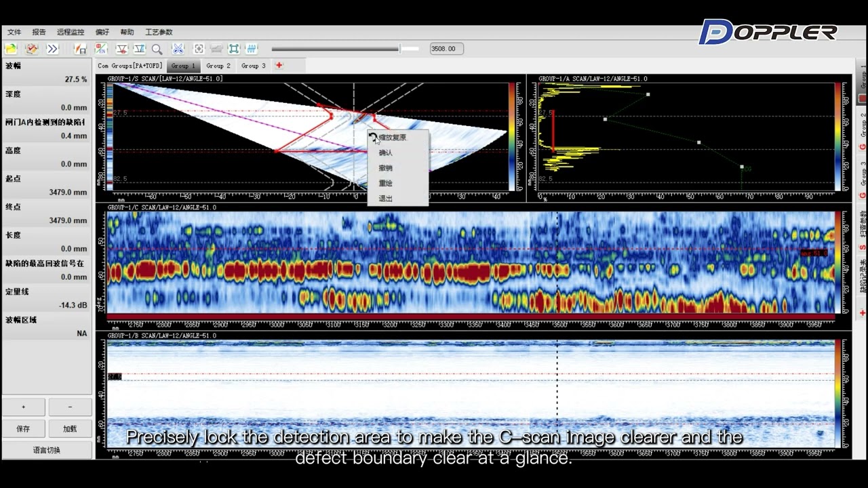The width and height of the screenshot is (868, 488).
Task: Click the minus (−) button in left panel
Action: 70,407
